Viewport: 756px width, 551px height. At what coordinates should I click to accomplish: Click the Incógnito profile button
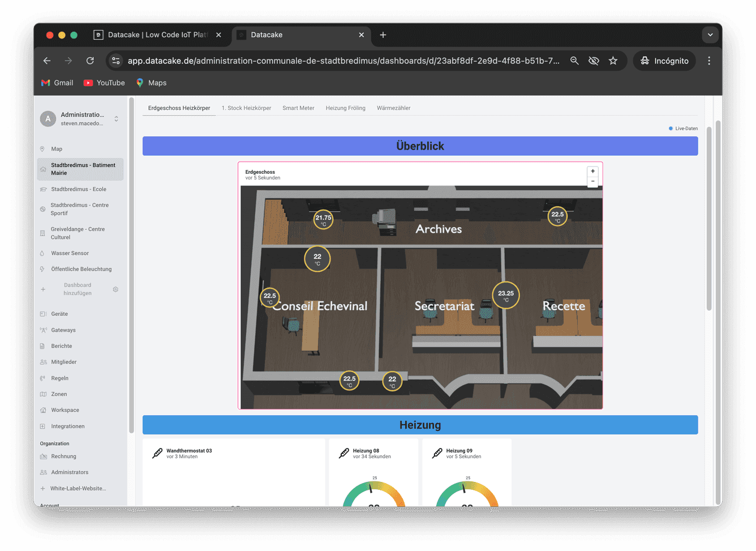[665, 61]
